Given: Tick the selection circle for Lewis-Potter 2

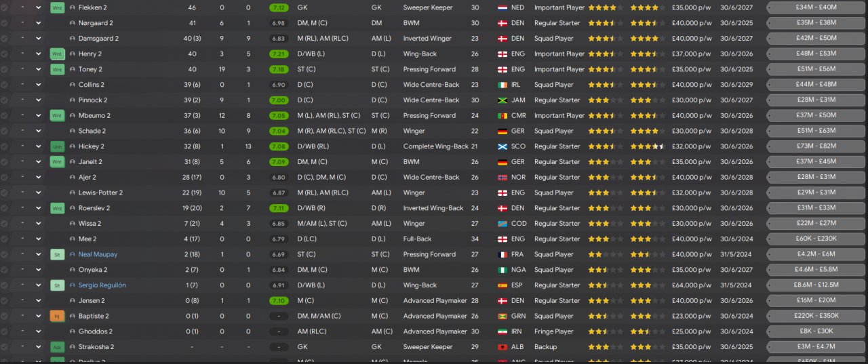Looking at the screenshot, I should point(5,193).
